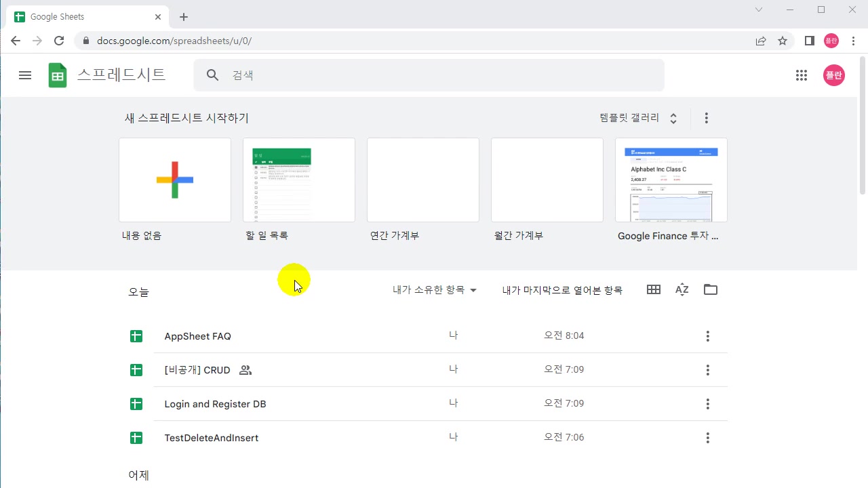Open options menu for AppSheet FAQ
This screenshot has width=868, height=488.
[x=707, y=335]
